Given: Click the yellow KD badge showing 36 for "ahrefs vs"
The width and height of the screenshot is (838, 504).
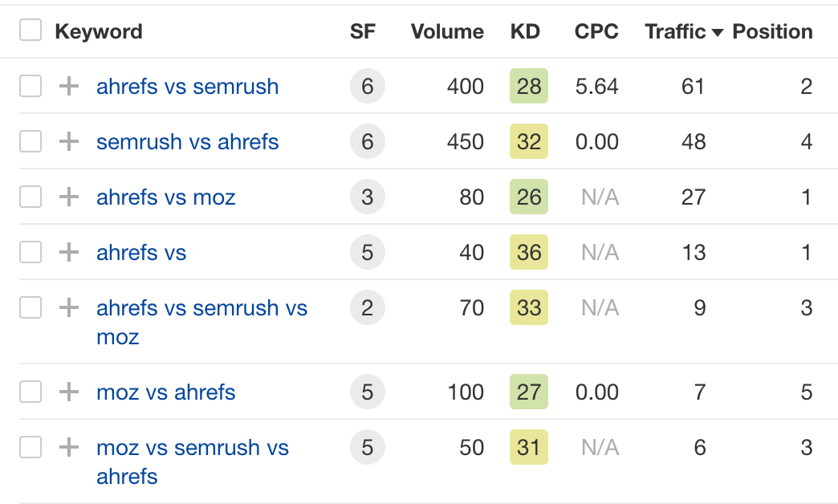Looking at the screenshot, I should pyautogui.click(x=529, y=252).
